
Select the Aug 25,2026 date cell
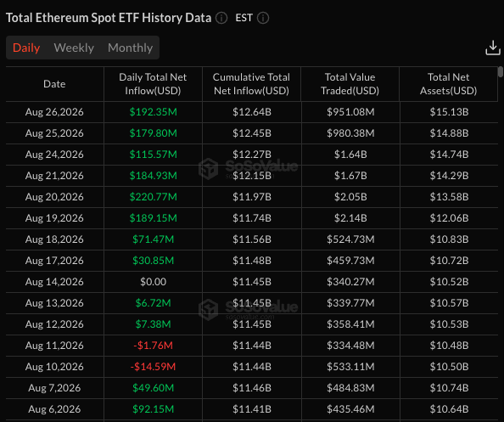coord(54,133)
